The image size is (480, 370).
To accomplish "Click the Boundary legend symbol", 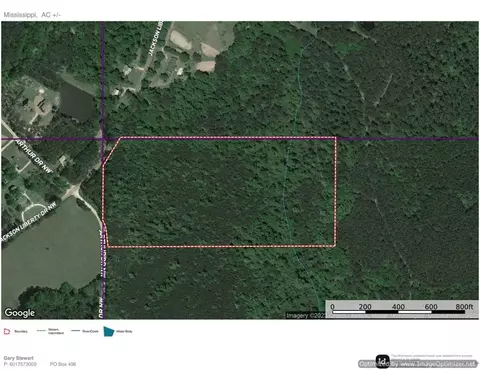I will (x=7, y=331).
